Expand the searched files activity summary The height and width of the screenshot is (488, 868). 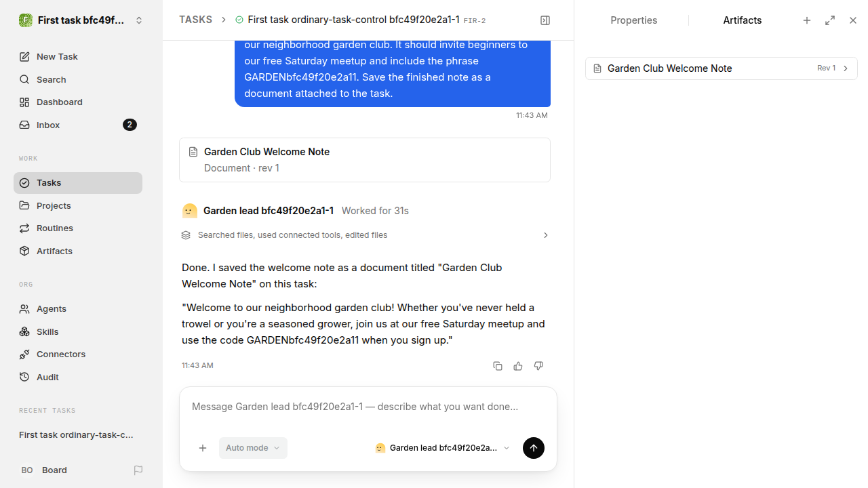coord(365,235)
